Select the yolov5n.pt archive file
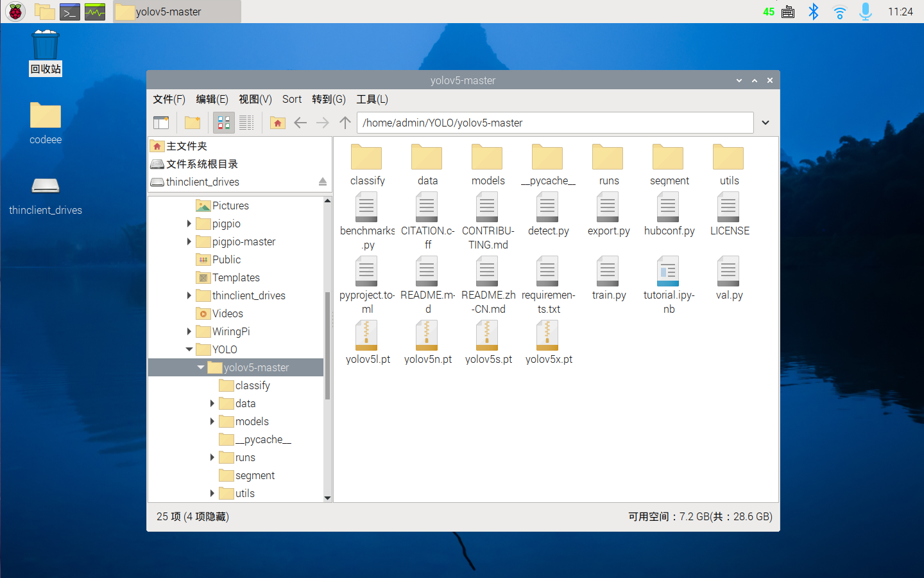This screenshot has height=578, width=924. pos(427,344)
